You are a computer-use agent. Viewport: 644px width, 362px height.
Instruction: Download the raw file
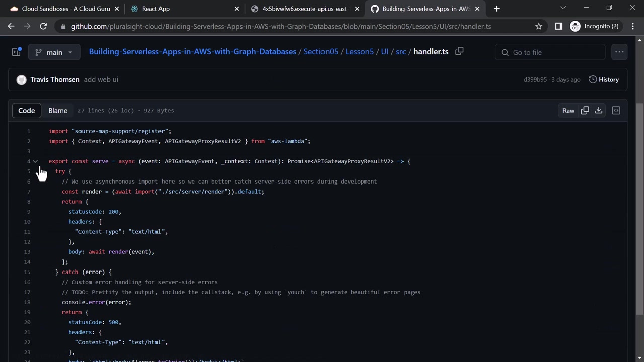coord(599,110)
